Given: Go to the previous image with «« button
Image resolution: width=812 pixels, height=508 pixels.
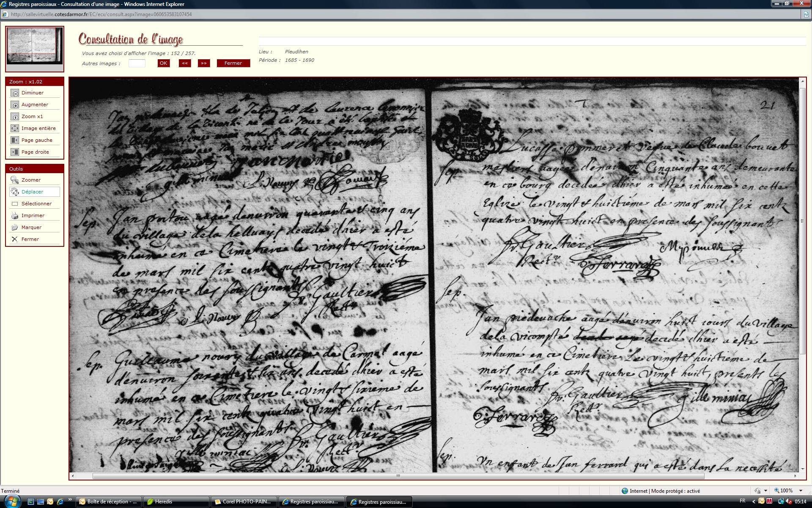Looking at the screenshot, I should coord(185,63).
